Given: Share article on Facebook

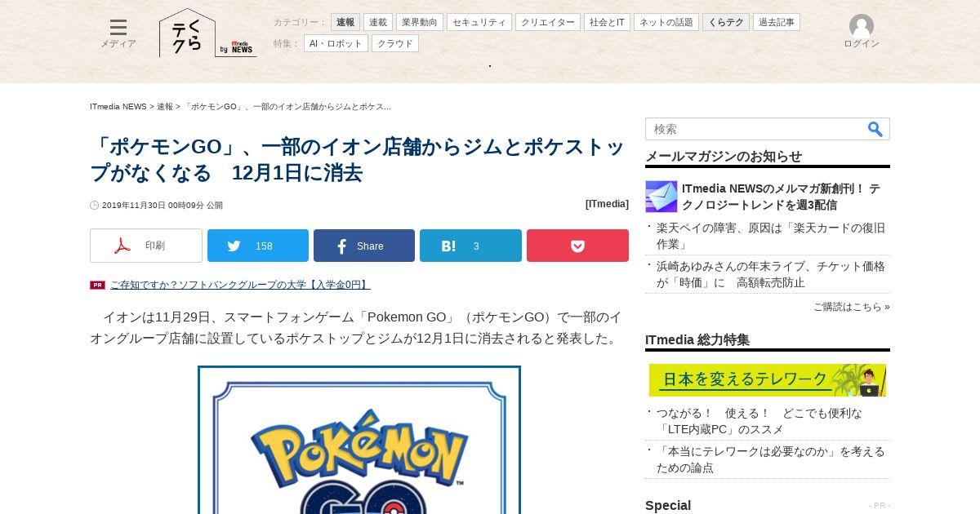Looking at the screenshot, I should (364, 246).
